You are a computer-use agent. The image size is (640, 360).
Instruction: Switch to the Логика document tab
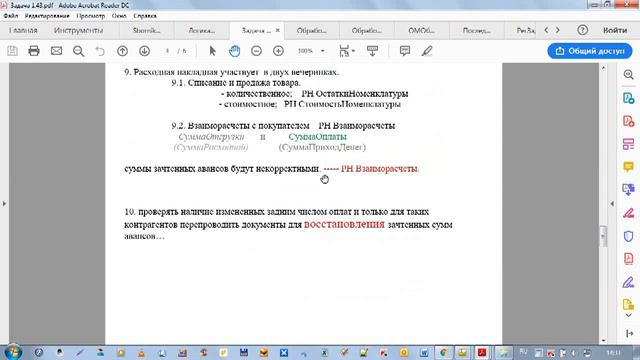point(202,30)
